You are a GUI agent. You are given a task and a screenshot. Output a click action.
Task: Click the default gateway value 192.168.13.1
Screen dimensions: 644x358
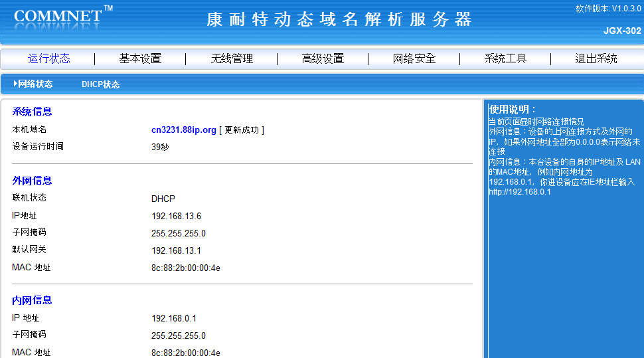pos(176,250)
